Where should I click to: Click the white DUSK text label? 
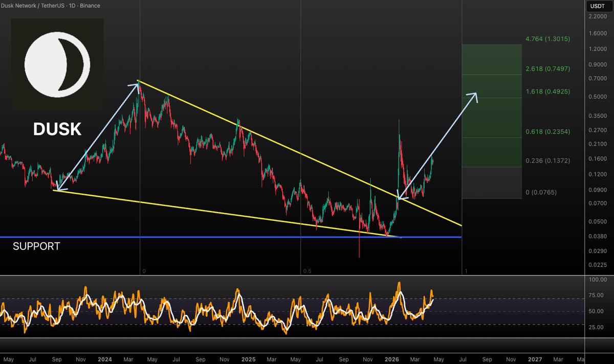57,129
